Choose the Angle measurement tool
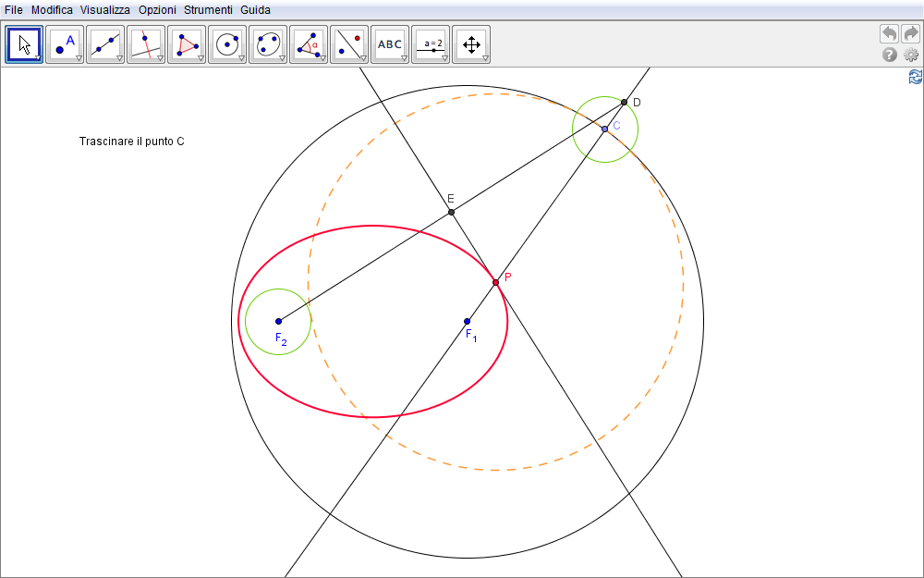 [x=309, y=43]
